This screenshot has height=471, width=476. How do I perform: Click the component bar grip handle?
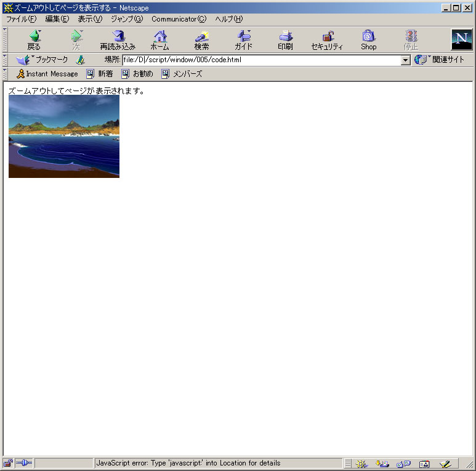click(x=348, y=464)
